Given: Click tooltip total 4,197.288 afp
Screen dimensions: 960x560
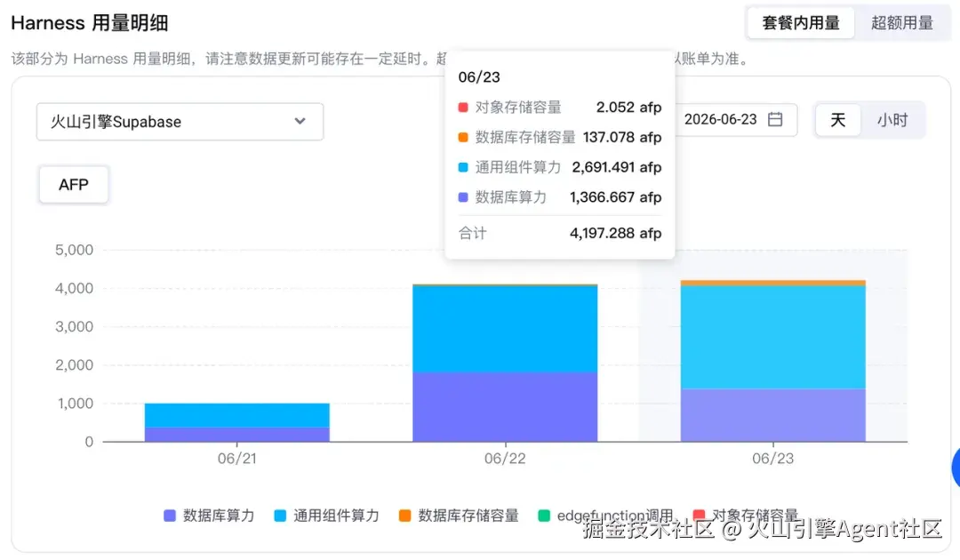Looking at the screenshot, I should coord(615,233).
